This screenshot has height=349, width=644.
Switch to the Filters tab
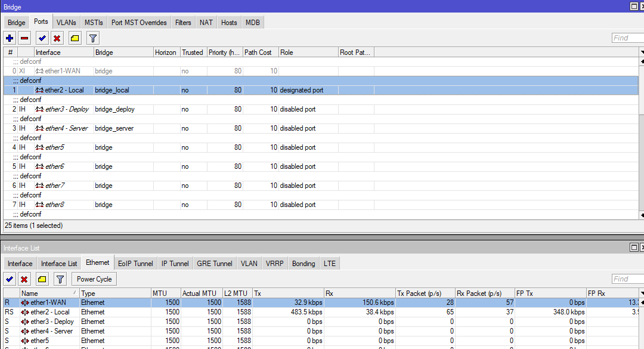[183, 23]
